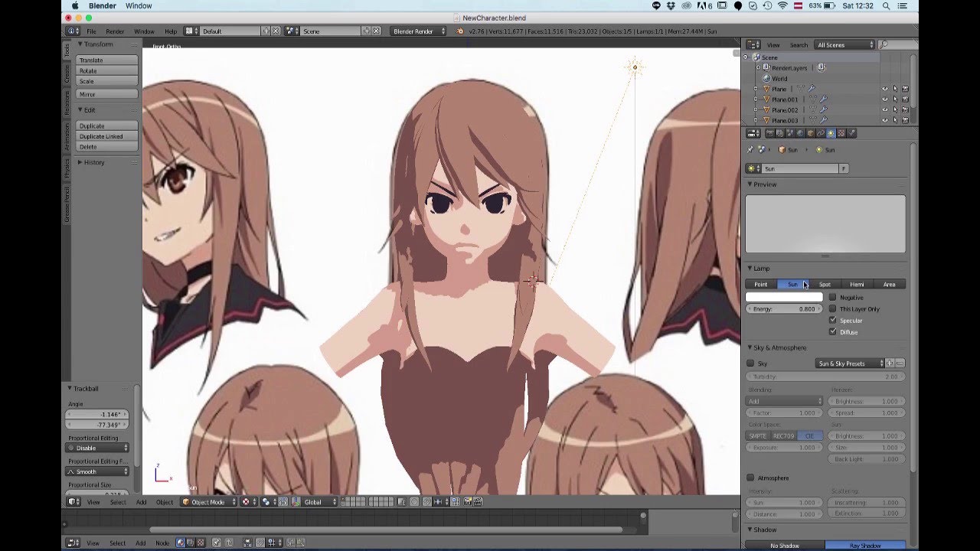980x551 pixels.
Task: Click the lamp name field showing Sun
Action: 801,168
